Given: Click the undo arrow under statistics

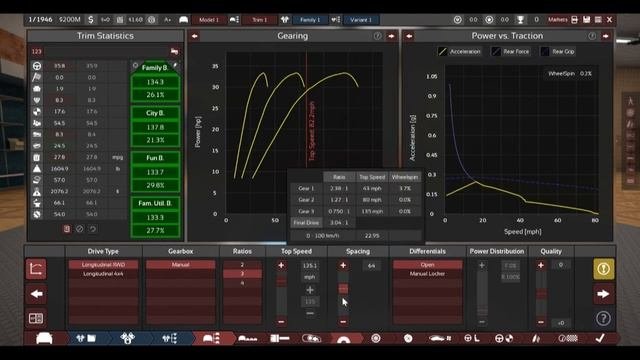Looking at the screenshot, I should point(93,229).
